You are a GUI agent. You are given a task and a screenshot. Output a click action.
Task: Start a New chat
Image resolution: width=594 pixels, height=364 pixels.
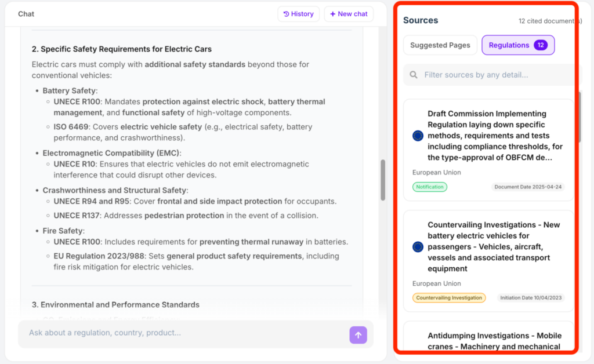tap(349, 14)
